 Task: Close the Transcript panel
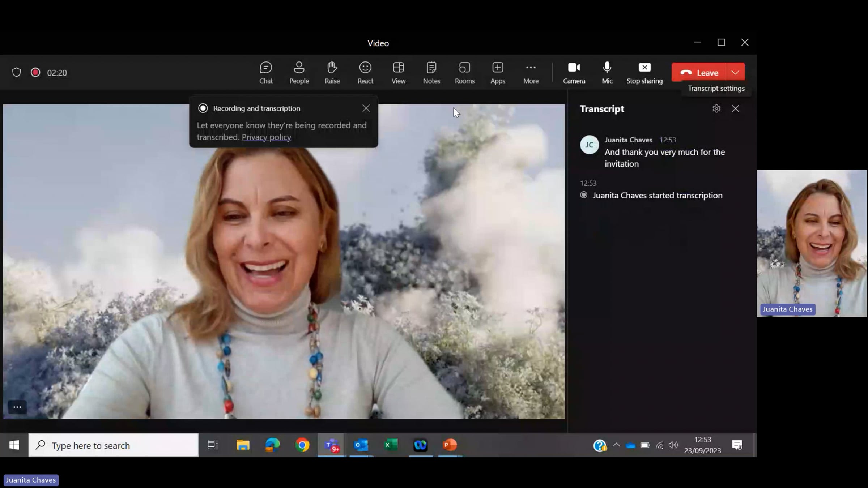click(735, 108)
